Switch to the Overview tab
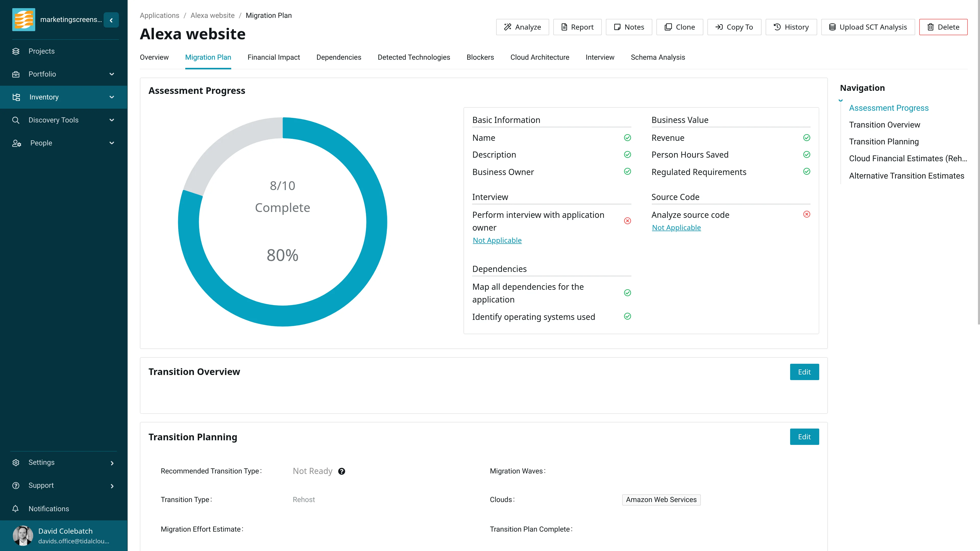 click(x=154, y=57)
